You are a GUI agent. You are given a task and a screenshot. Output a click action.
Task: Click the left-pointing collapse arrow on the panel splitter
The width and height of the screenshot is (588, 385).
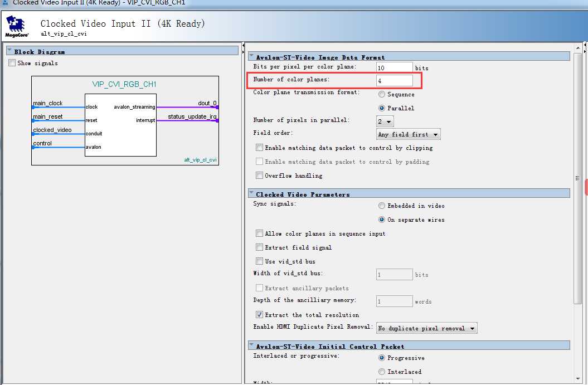click(x=244, y=46)
